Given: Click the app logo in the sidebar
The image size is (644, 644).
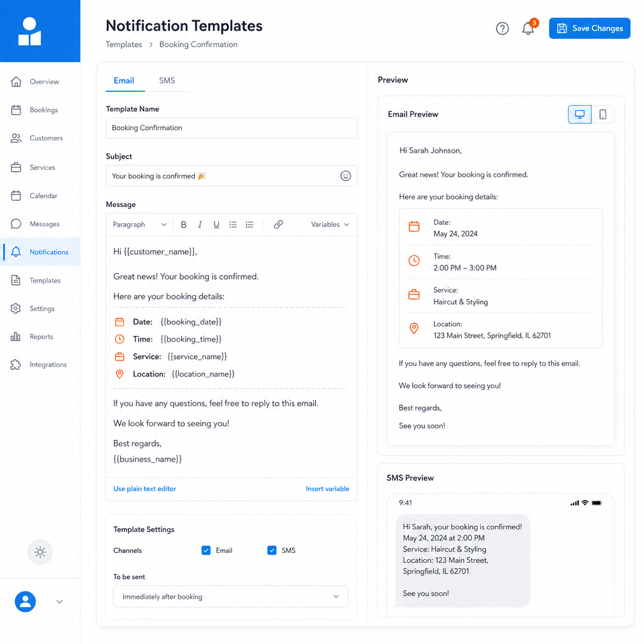Looking at the screenshot, I should point(30,31).
